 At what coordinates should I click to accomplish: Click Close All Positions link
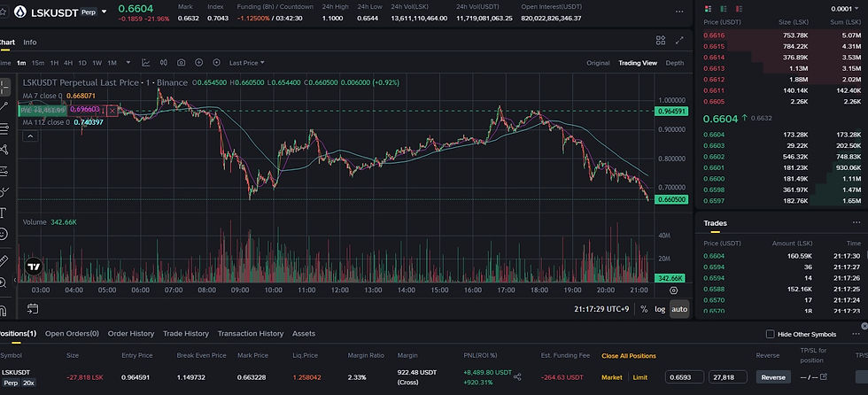click(628, 356)
